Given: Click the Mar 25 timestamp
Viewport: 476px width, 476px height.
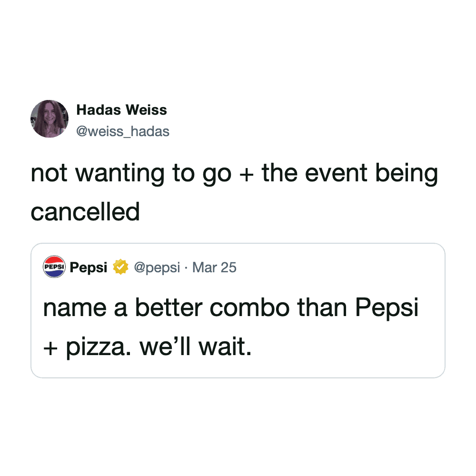Looking at the screenshot, I should pos(214,268).
